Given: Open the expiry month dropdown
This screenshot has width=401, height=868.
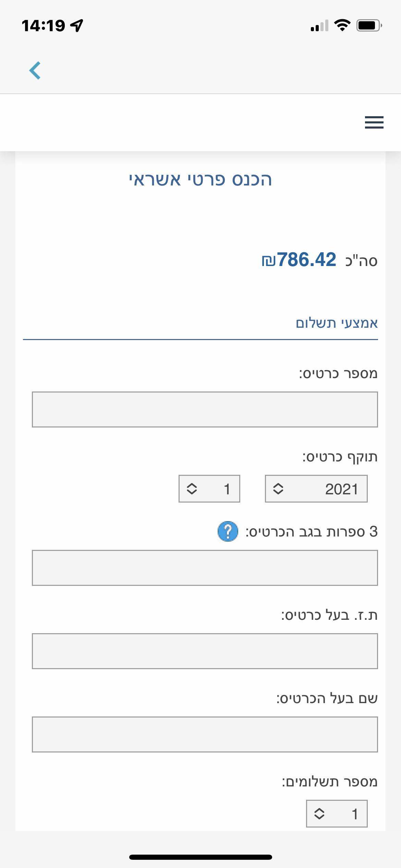Looking at the screenshot, I should (209, 489).
